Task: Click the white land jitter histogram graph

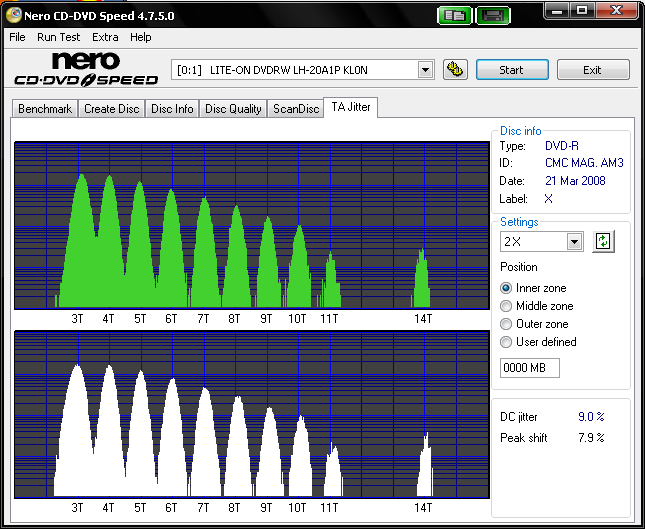Action: click(252, 414)
